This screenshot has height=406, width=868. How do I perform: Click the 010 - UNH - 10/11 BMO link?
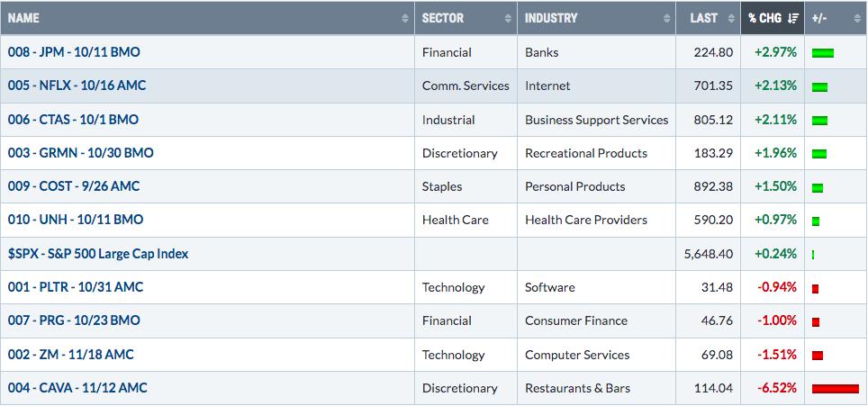pyautogui.click(x=76, y=220)
